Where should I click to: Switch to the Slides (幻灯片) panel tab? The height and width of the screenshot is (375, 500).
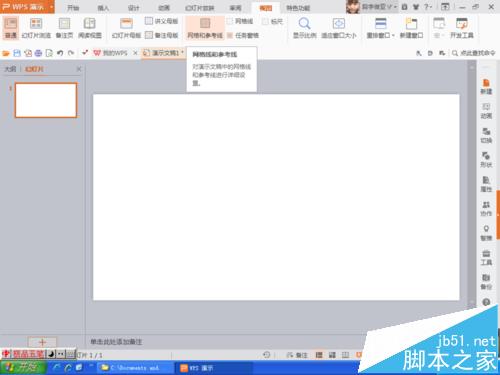point(34,69)
